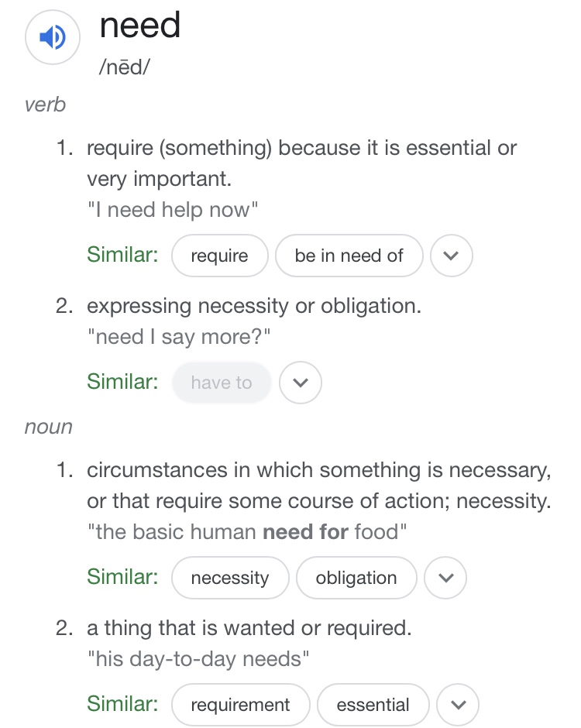Click the greyed "have to" synonym chip
The height and width of the screenshot is (728, 581).
click(222, 383)
